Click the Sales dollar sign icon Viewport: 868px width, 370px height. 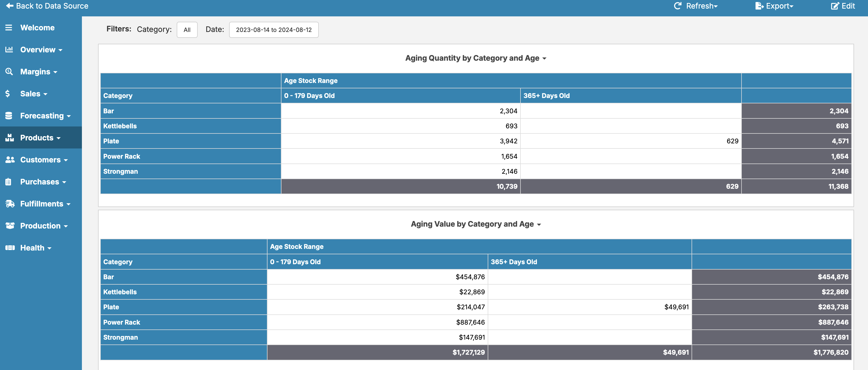(x=8, y=94)
